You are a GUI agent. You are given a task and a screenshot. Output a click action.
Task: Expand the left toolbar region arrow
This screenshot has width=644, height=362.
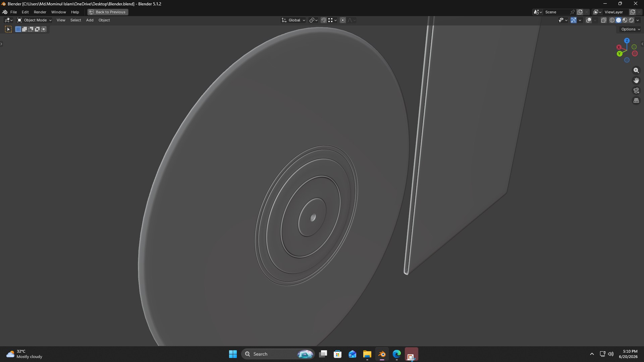tap(1, 44)
